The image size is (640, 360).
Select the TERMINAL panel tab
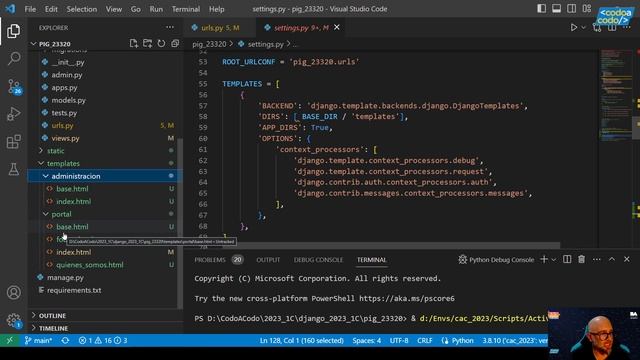(x=371, y=260)
